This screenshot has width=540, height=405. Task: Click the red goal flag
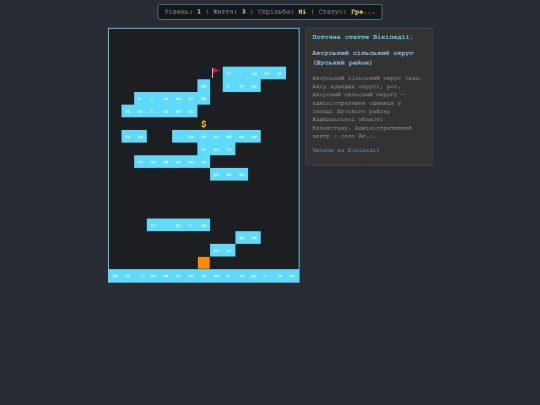click(x=216, y=73)
